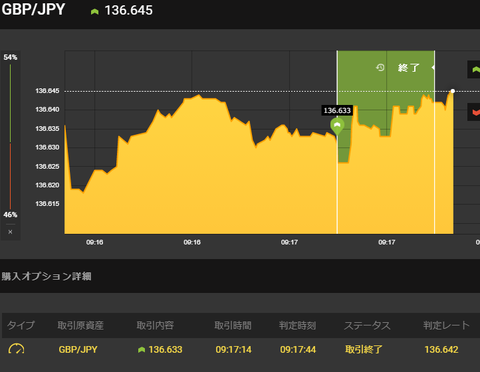
Task: Close the sentiment bar with X icon
Action: click(x=10, y=232)
